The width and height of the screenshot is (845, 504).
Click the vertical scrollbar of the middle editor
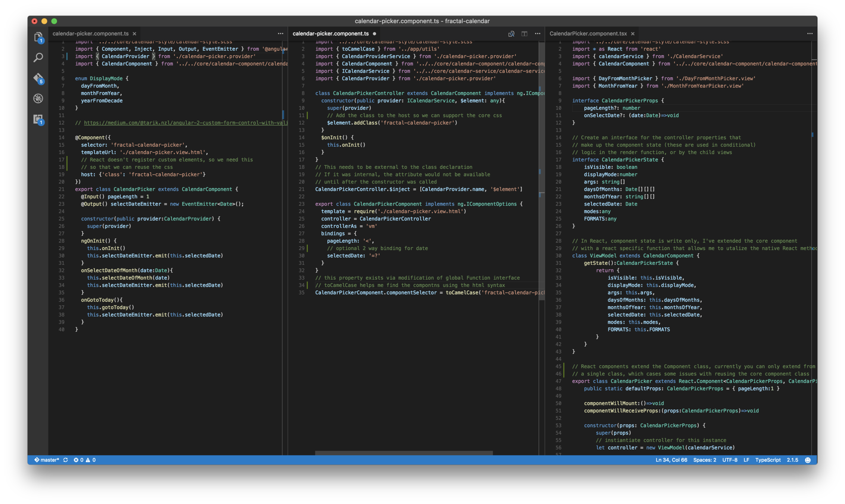tap(541, 172)
